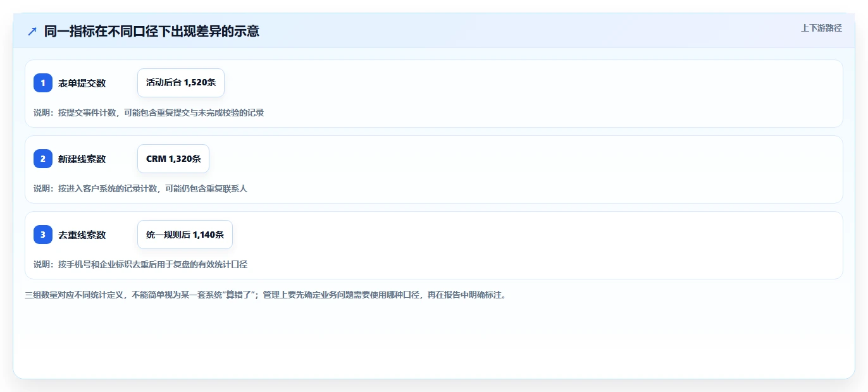868x392 pixels.
Task: Click the CRM 1,320条 chip
Action: [x=173, y=159]
